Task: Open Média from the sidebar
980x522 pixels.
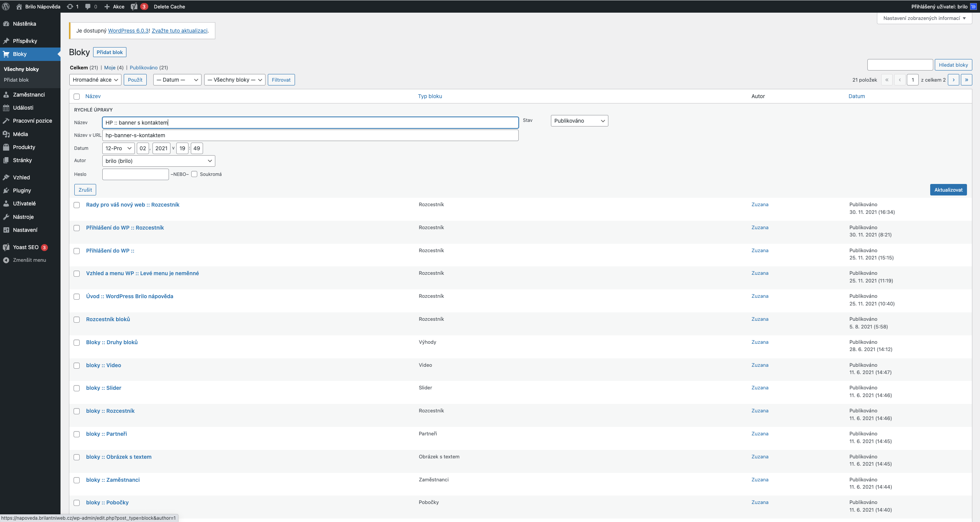Action: coord(20,134)
